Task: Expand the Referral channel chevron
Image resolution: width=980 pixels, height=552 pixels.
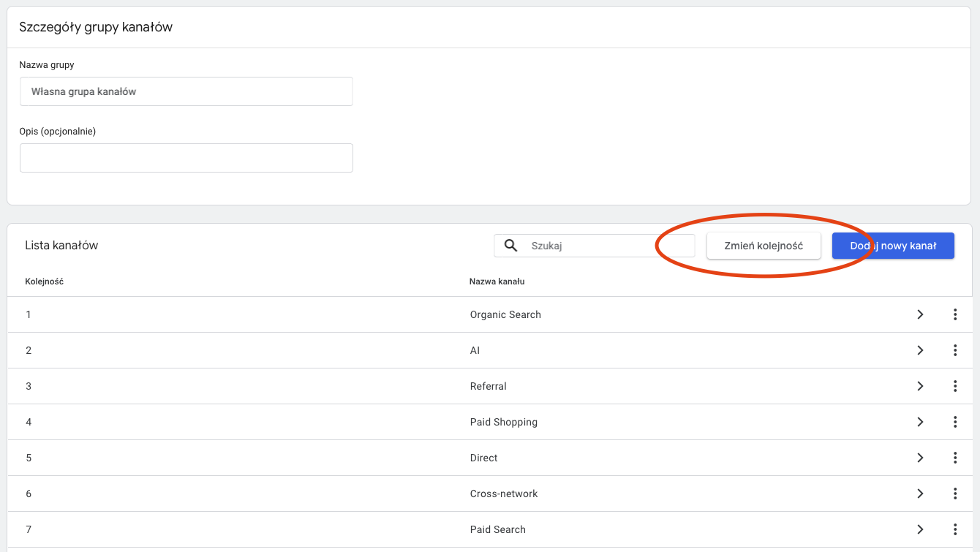Action: (x=920, y=386)
